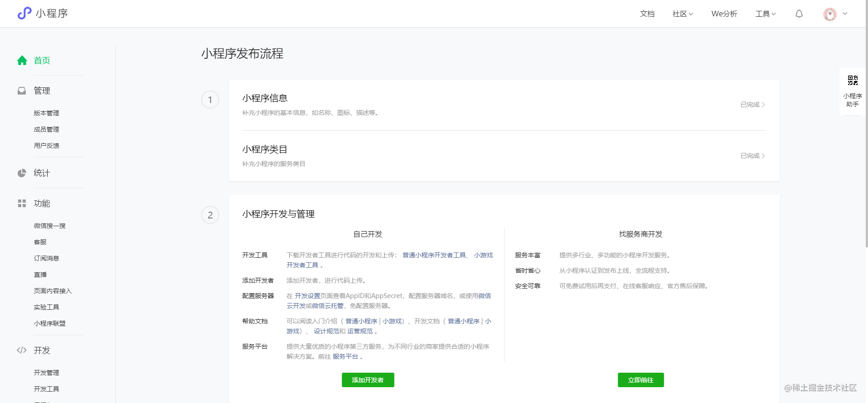Screen dimensions: 868x403
Task: Click the 管理 inbox icon
Action: pos(22,90)
